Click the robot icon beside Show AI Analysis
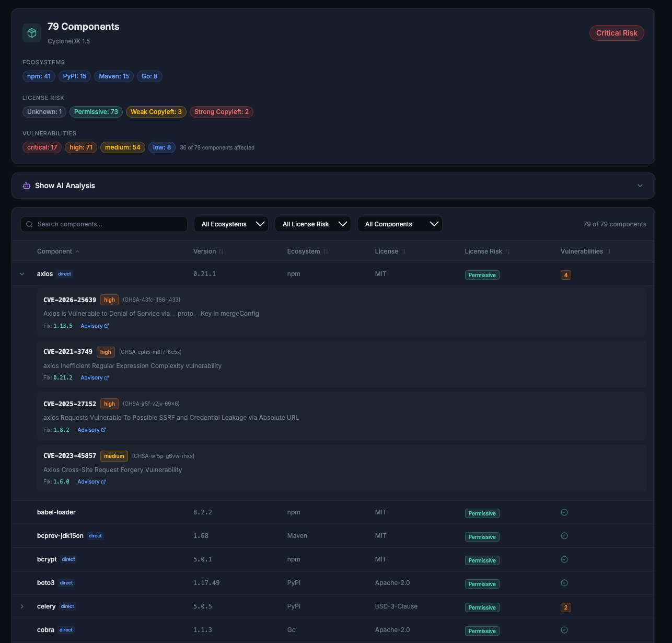The height and width of the screenshot is (643, 672). (26, 186)
